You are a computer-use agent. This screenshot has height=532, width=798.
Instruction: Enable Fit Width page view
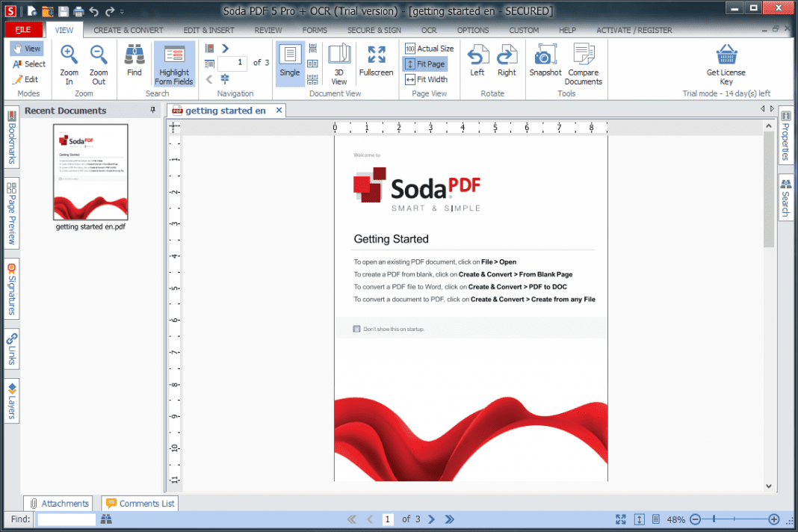(x=427, y=78)
